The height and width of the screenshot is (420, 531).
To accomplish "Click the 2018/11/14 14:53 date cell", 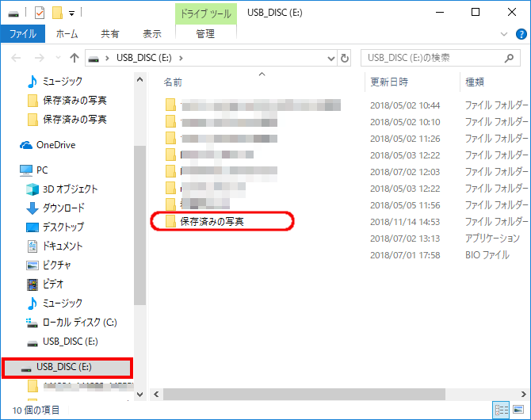I will pos(405,222).
